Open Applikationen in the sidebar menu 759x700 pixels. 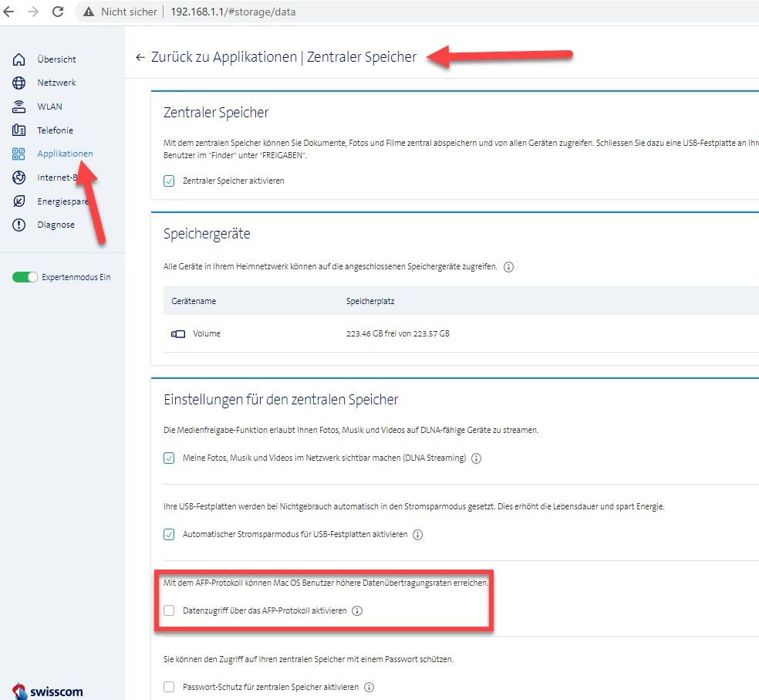click(x=65, y=154)
